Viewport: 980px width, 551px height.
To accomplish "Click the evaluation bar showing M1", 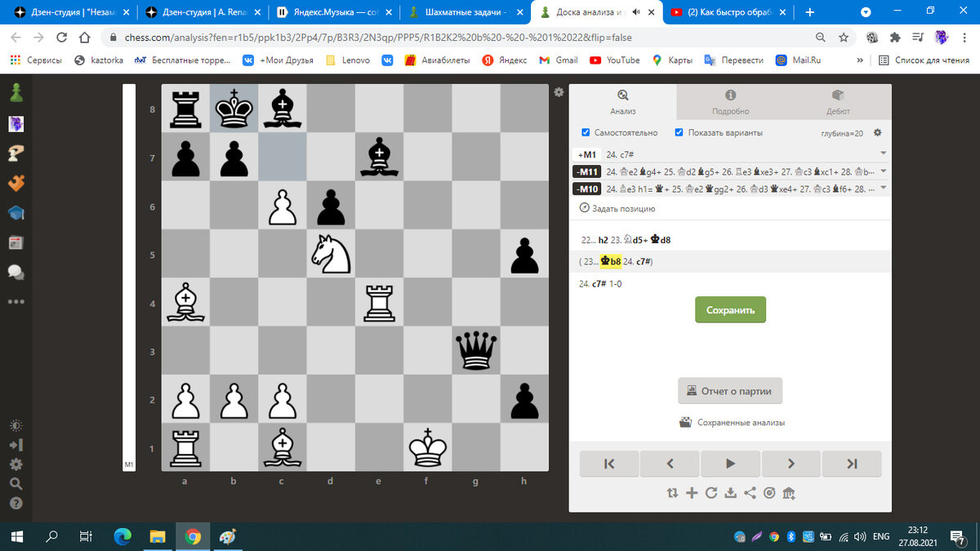I will tap(129, 278).
